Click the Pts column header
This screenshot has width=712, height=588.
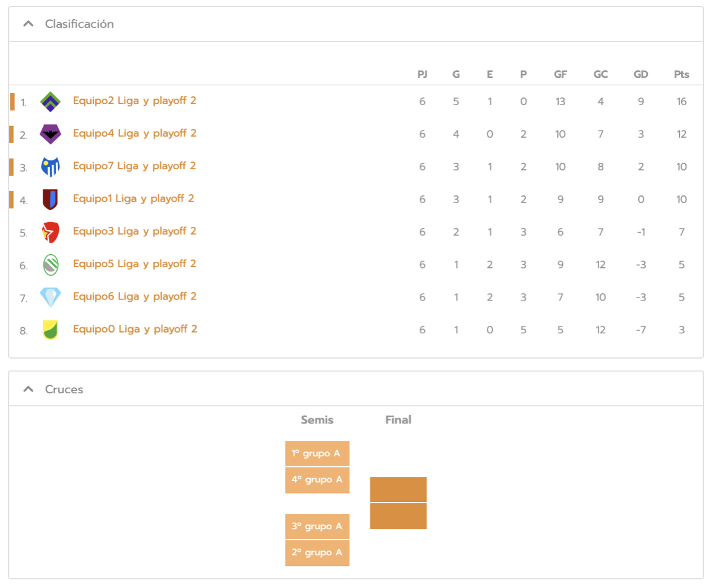click(681, 74)
